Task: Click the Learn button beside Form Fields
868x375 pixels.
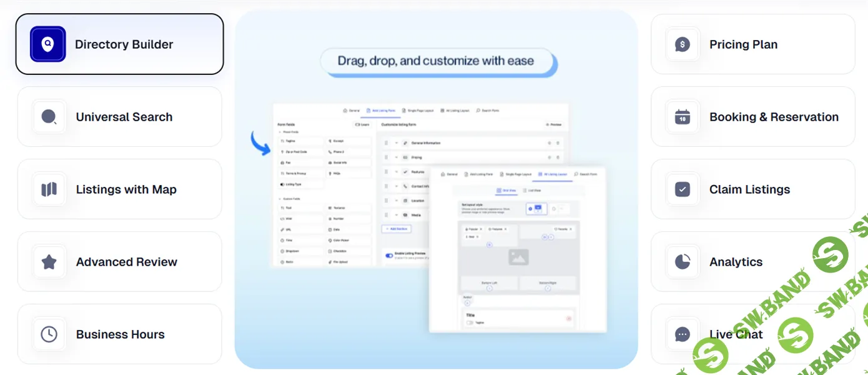Action: (x=362, y=124)
